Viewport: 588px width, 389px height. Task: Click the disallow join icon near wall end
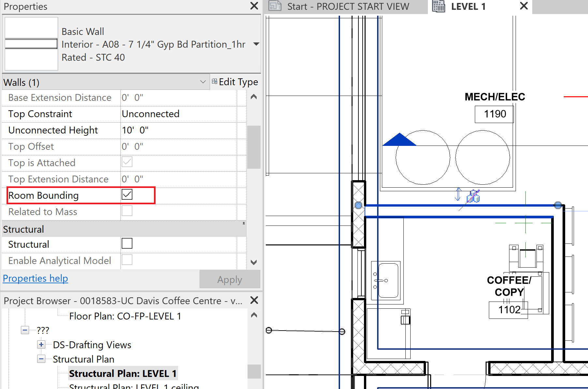point(473,196)
